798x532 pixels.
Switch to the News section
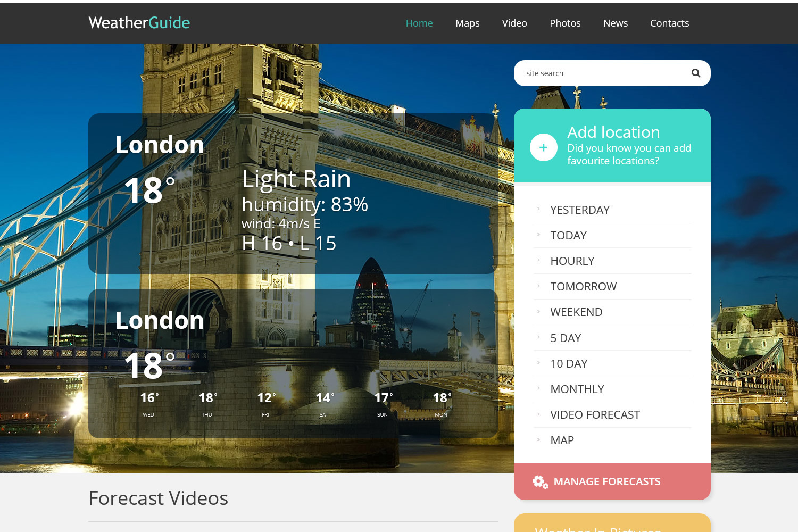point(615,23)
